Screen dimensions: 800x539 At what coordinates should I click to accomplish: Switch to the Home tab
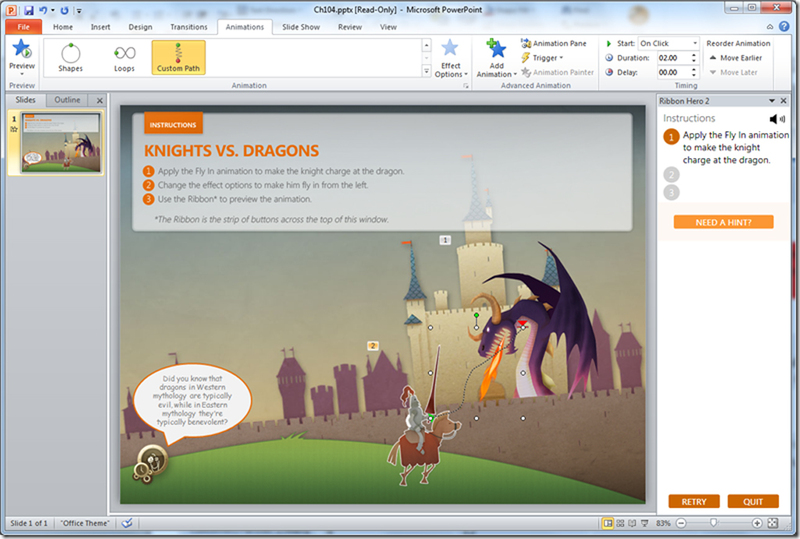tap(63, 27)
